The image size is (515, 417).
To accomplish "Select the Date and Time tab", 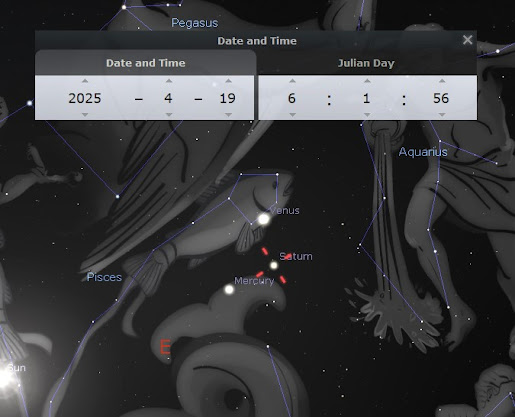I will point(146,63).
